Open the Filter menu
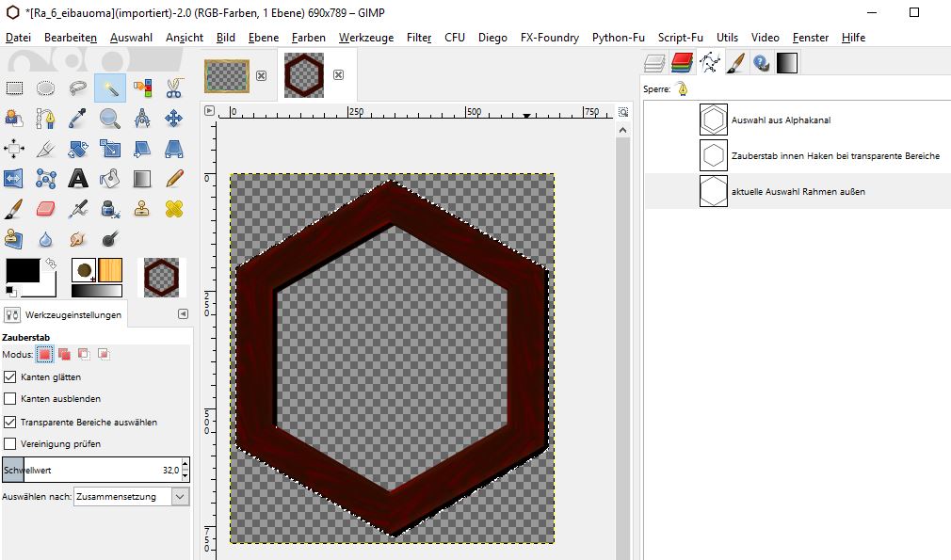The width and height of the screenshot is (951, 560). click(x=419, y=38)
